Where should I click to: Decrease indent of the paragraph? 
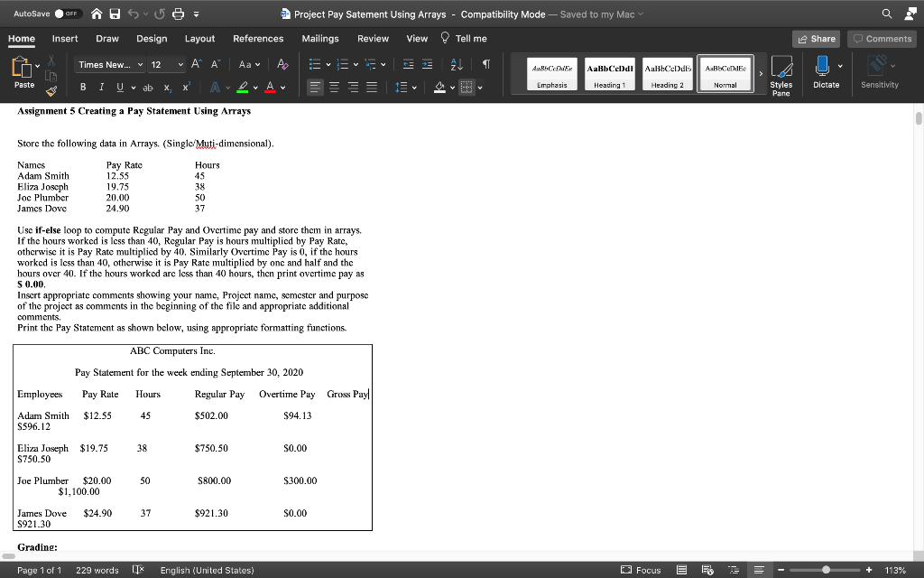408,64
